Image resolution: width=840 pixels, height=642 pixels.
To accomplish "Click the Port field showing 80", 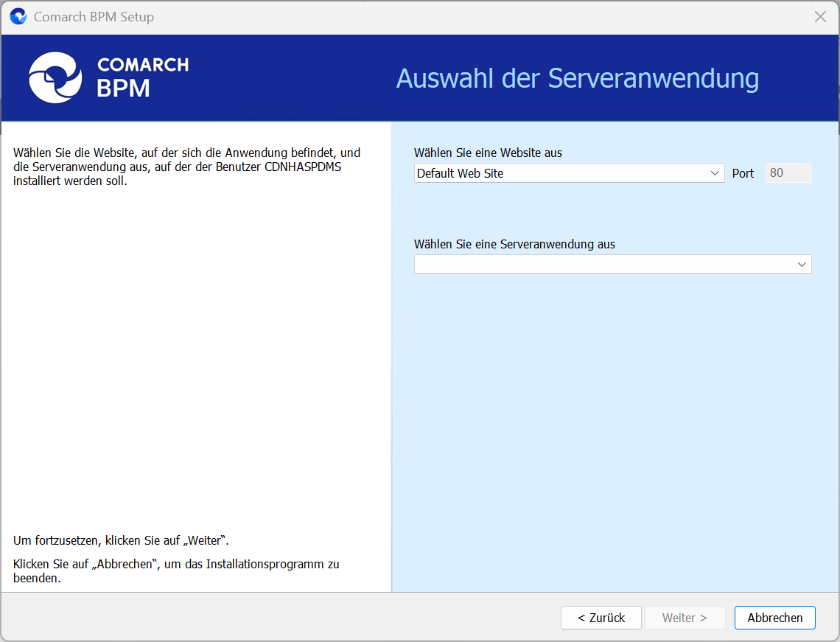I will pos(788,173).
